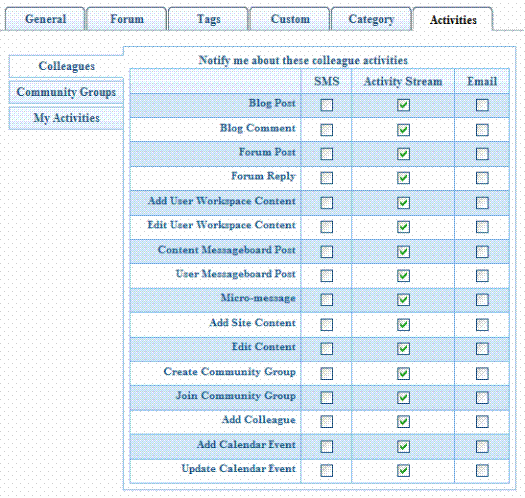Viewport: 525px width, 498px height.
Task: Show the My Activities side section
Action: (66, 118)
